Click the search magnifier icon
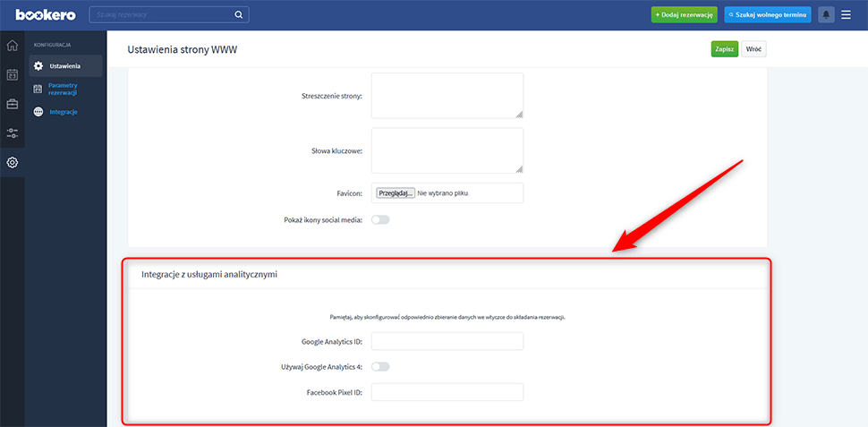This screenshot has width=868, height=427. click(x=239, y=15)
